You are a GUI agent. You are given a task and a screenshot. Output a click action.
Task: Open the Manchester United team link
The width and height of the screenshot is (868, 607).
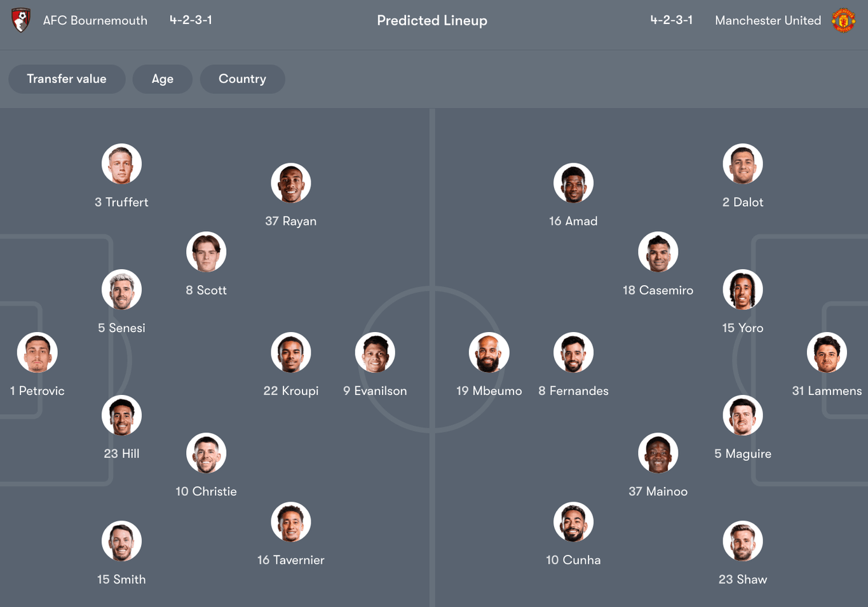[768, 20]
